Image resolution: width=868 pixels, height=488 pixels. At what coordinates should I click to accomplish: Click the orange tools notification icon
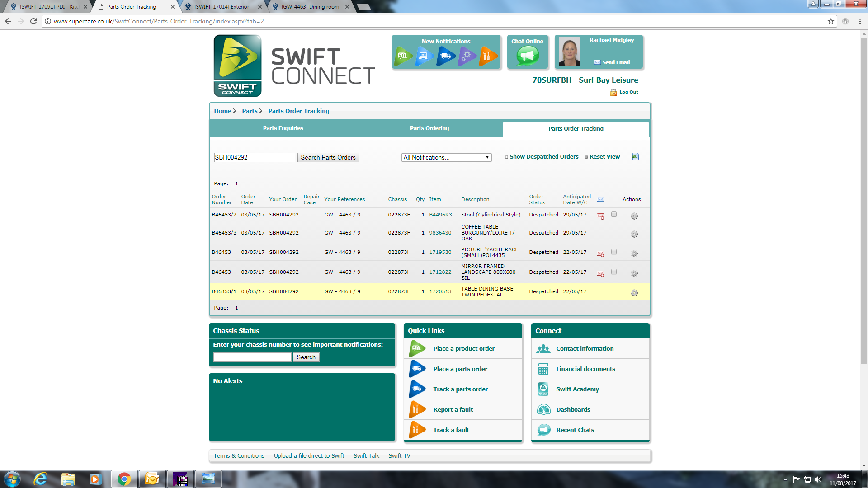coord(488,56)
